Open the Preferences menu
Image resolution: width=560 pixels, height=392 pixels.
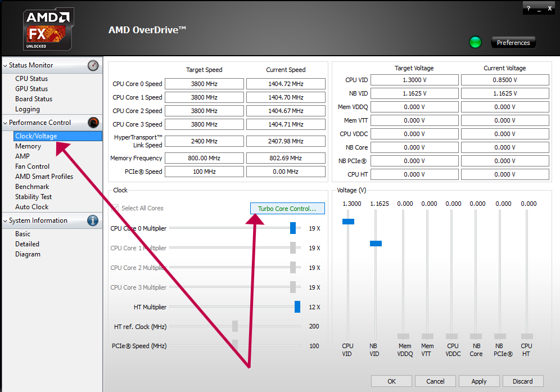point(513,43)
